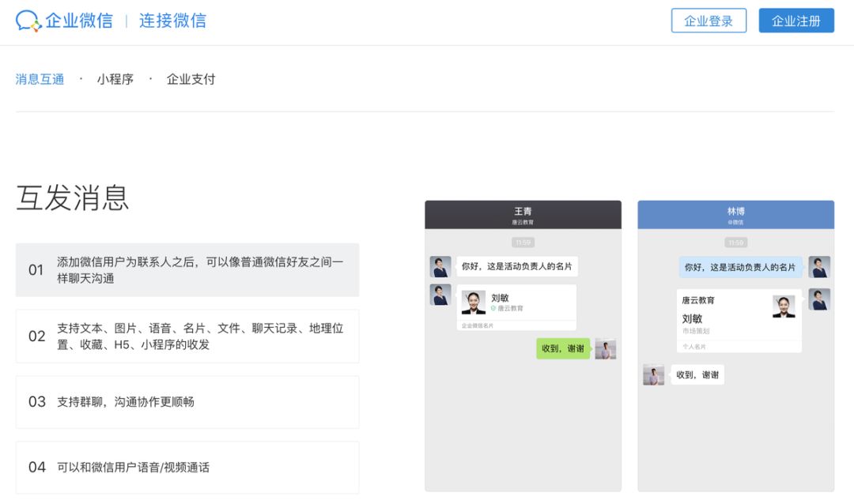This screenshot has height=504, width=854.
Task: Click 刘敏 photo inside 王青 chat card
Action: pos(474,302)
